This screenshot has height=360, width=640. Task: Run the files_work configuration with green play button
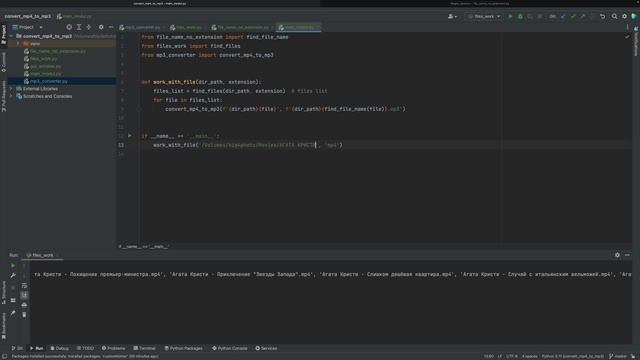[x=510, y=16]
